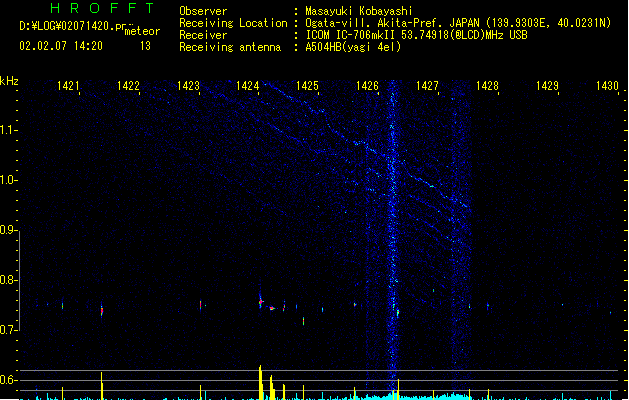
Task: Click the kHz axis unit label
Action: (x=9, y=81)
